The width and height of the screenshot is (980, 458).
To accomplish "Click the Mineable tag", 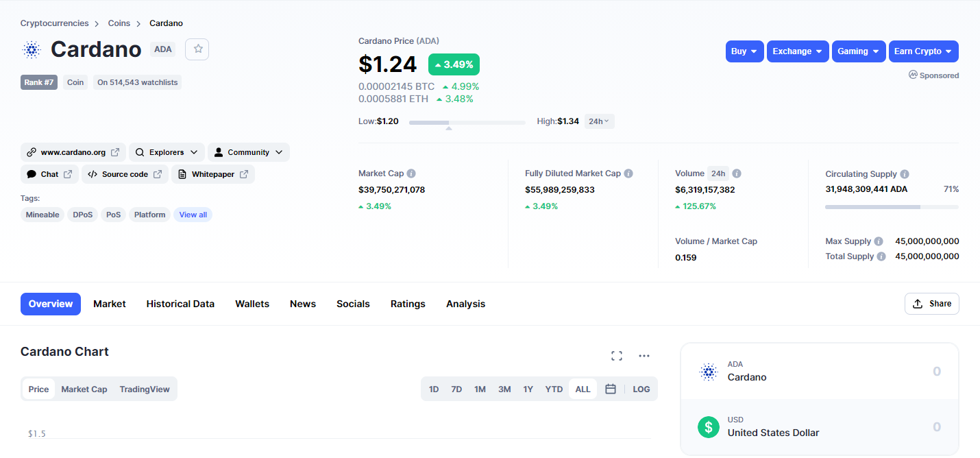I will [x=42, y=215].
